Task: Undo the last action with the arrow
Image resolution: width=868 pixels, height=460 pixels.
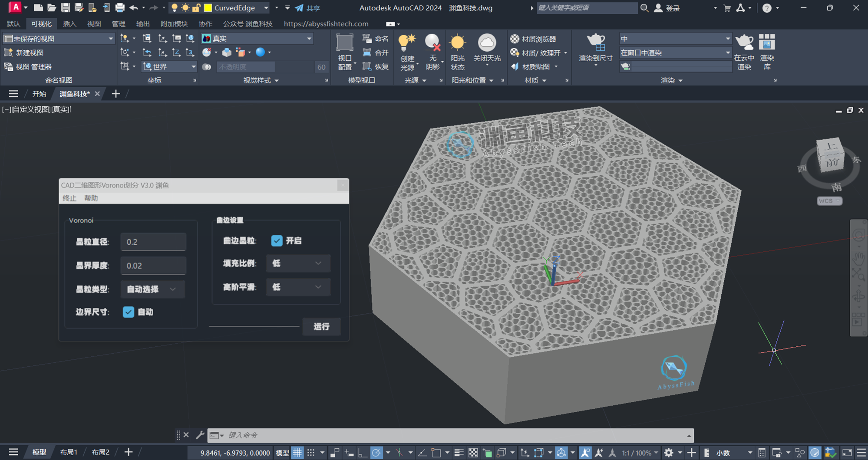Action: [133, 8]
